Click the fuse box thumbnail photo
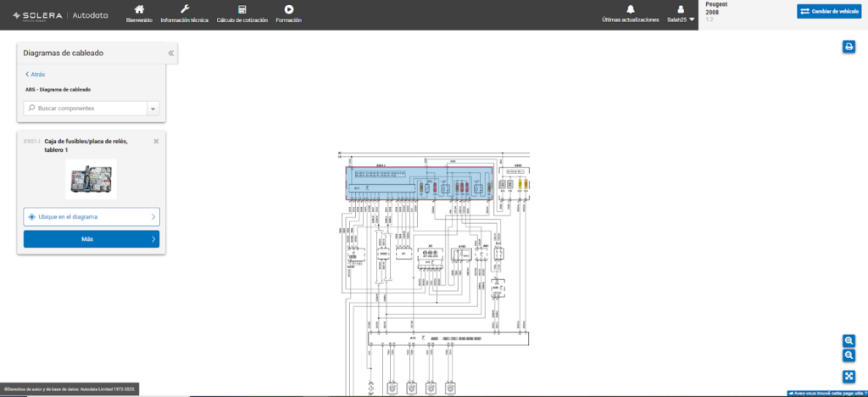868x397 pixels. (91, 179)
